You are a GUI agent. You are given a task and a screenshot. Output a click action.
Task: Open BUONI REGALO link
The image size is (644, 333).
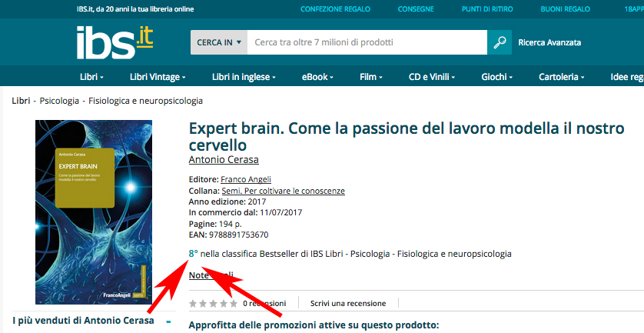(565, 9)
